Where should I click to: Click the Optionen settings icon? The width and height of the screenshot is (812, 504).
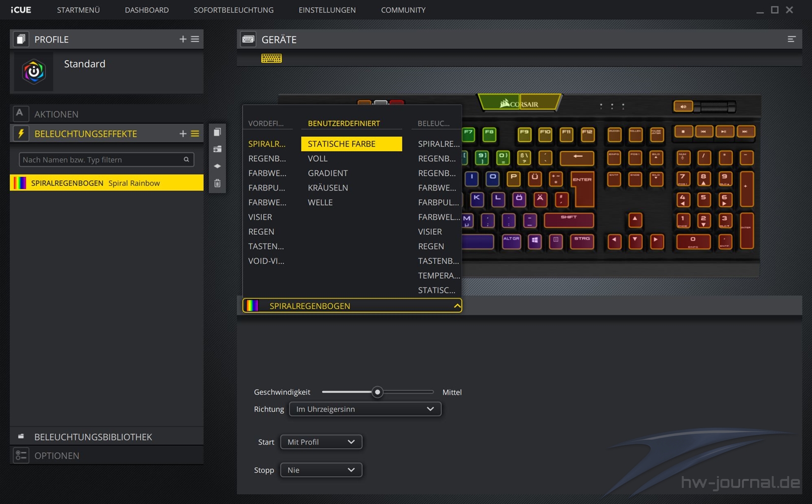pyautogui.click(x=21, y=455)
